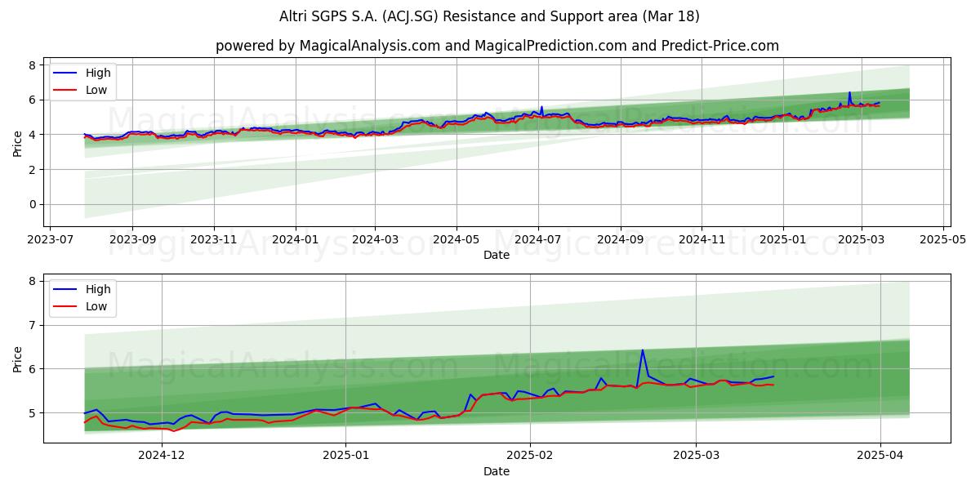Click the price spike peak in the bottom chart

(x=643, y=350)
